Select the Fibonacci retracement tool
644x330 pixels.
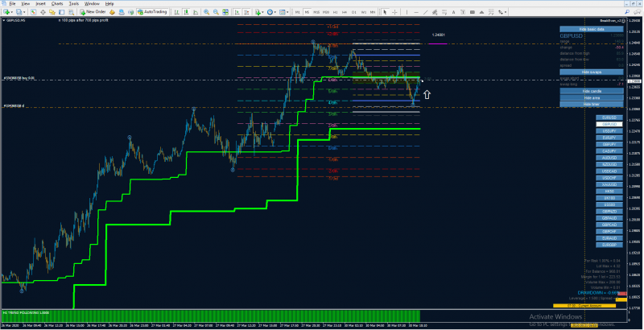(444, 12)
